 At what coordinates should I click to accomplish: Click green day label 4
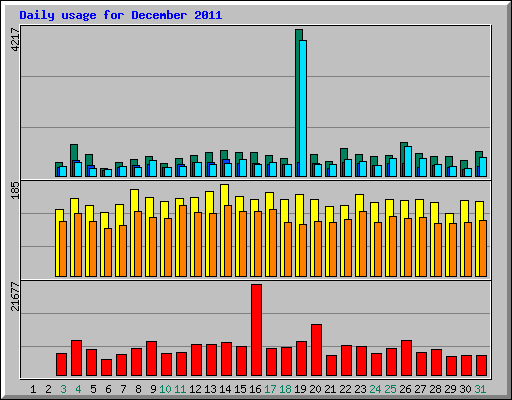pyautogui.click(x=78, y=389)
